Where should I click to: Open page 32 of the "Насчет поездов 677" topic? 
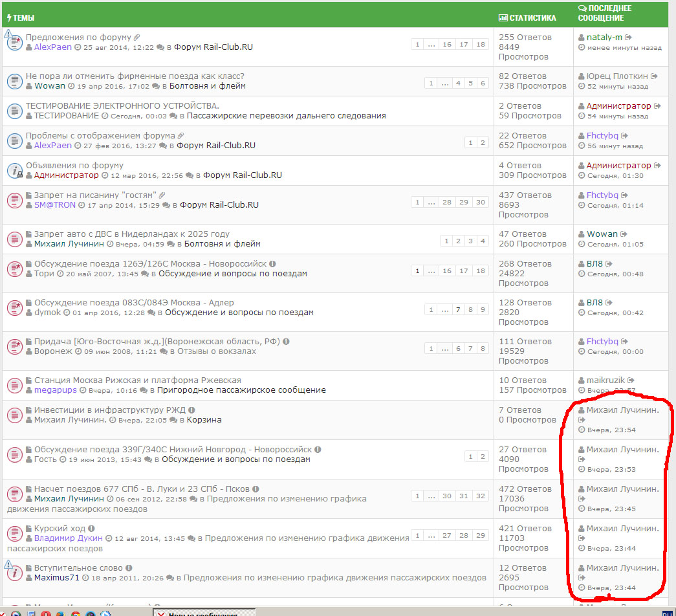coord(480,496)
